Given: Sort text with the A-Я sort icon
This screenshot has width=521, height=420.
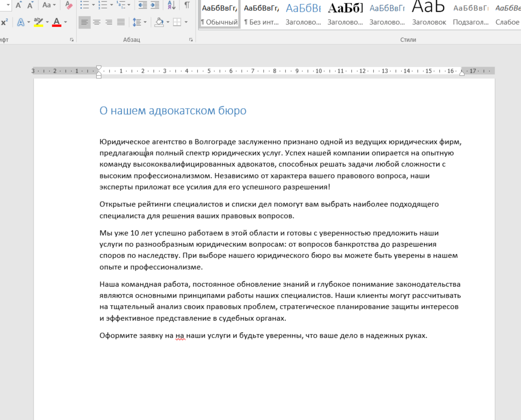Looking at the screenshot, I should point(171,5).
